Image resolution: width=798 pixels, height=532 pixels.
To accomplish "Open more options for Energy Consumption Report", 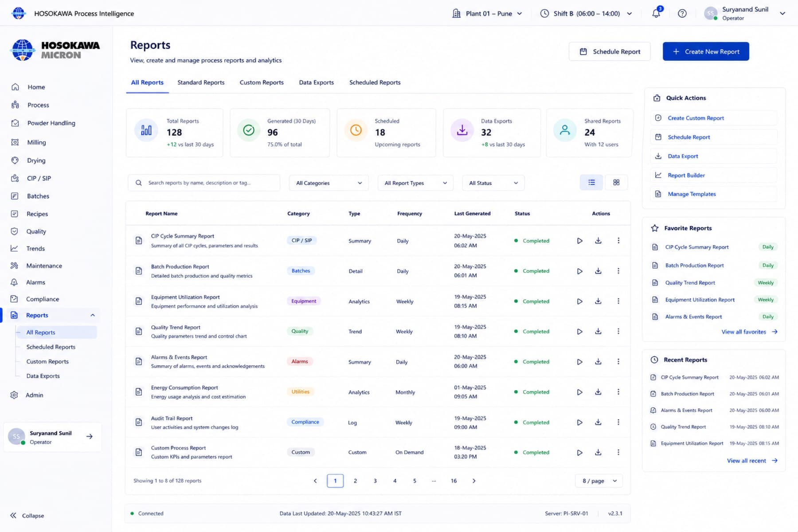I will click(618, 392).
